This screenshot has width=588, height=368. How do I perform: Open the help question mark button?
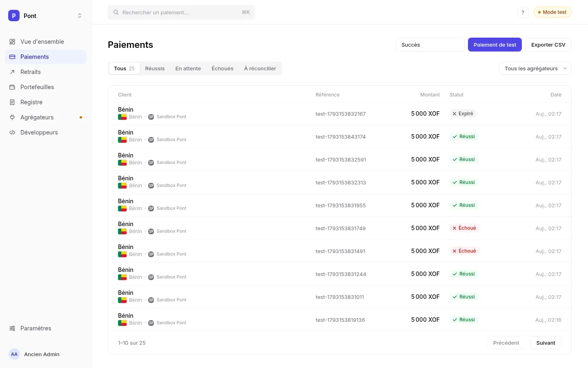[x=523, y=12]
